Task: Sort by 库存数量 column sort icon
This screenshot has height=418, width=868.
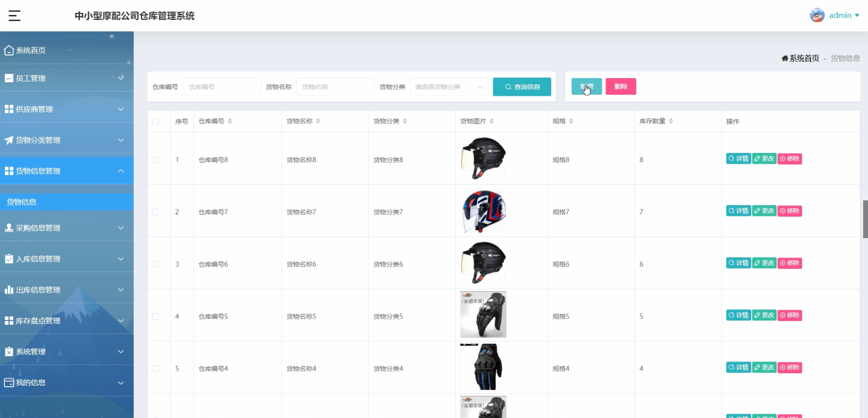Action: pyautogui.click(x=671, y=121)
